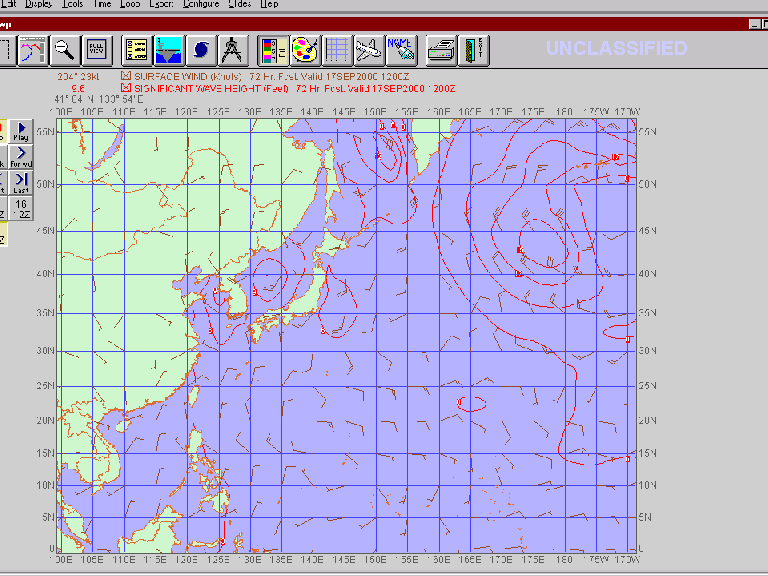
Task: Select the divider compass measuring tool
Action: 232,49
